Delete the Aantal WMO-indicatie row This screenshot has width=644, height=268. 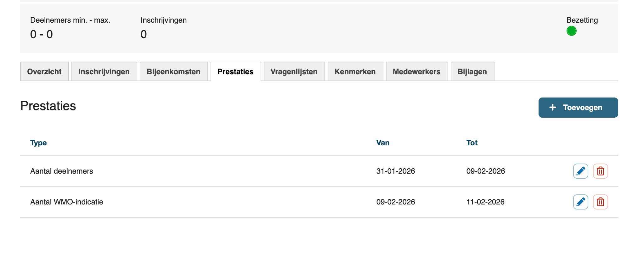click(600, 202)
